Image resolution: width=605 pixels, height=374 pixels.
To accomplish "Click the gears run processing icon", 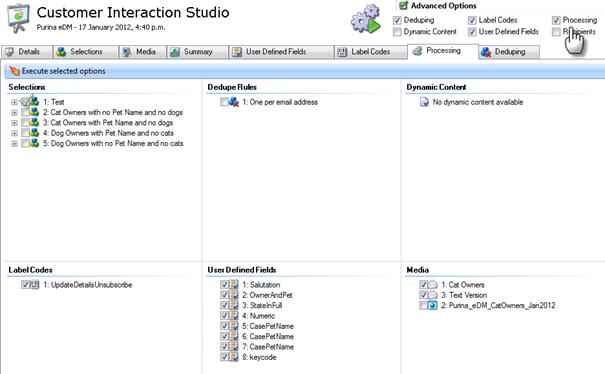I will [x=366, y=19].
